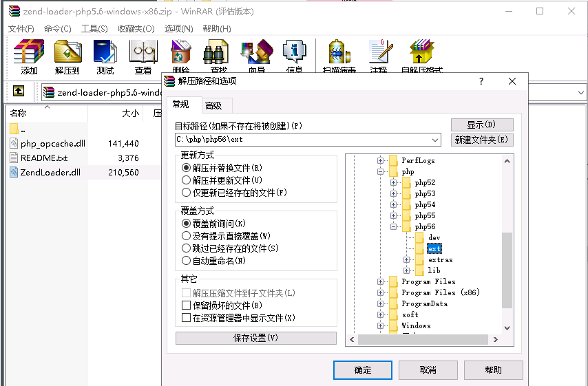Enable 保留损坏的文件 checkbox

pos(186,305)
